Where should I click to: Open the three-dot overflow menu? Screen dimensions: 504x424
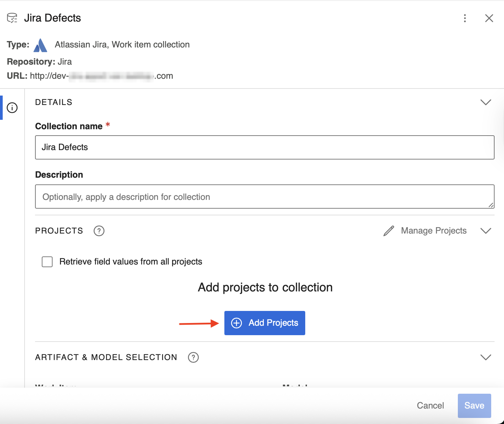[x=465, y=18]
